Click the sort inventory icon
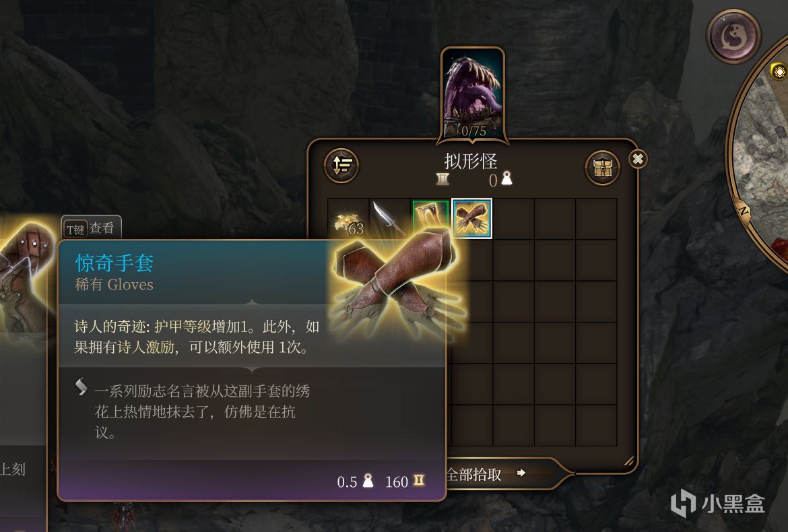This screenshot has width=788, height=532. 341,165
